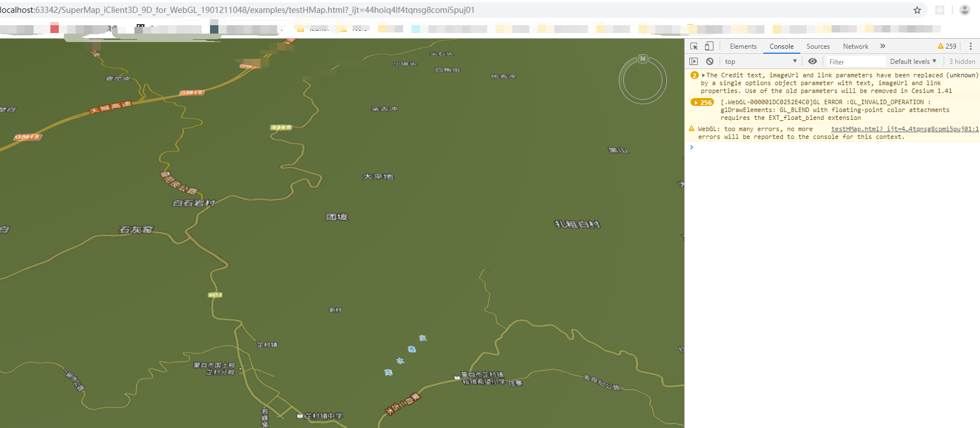Click the 石灰窑 map label
Image resolution: width=980 pixels, height=428 pixels.
point(137,230)
